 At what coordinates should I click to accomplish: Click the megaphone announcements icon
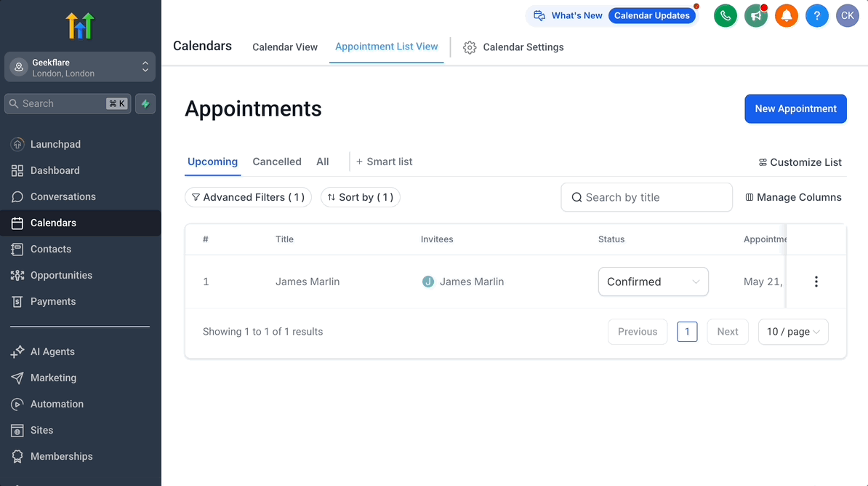click(x=755, y=15)
